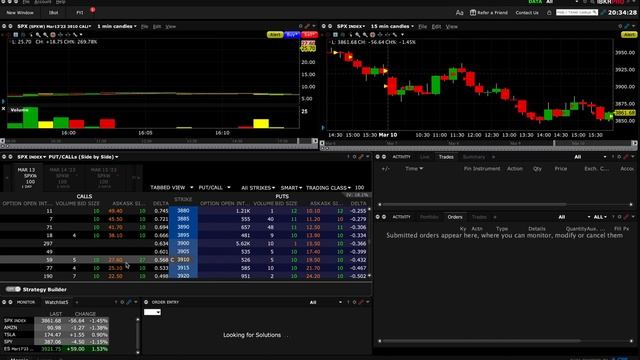Click the zoom-in magnifier icon on SPX Index chart toolbar
This screenshot has width=640, height=360.
click(358, 35)
